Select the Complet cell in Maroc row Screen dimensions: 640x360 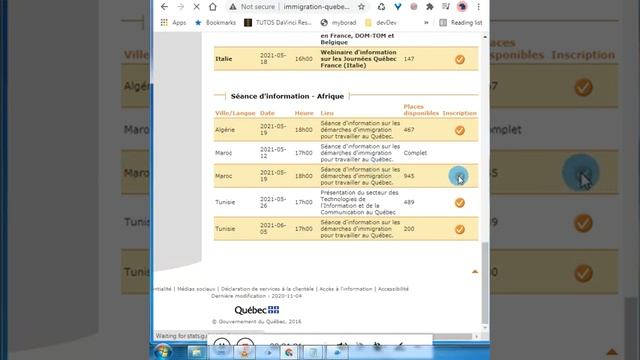(415, 153)
